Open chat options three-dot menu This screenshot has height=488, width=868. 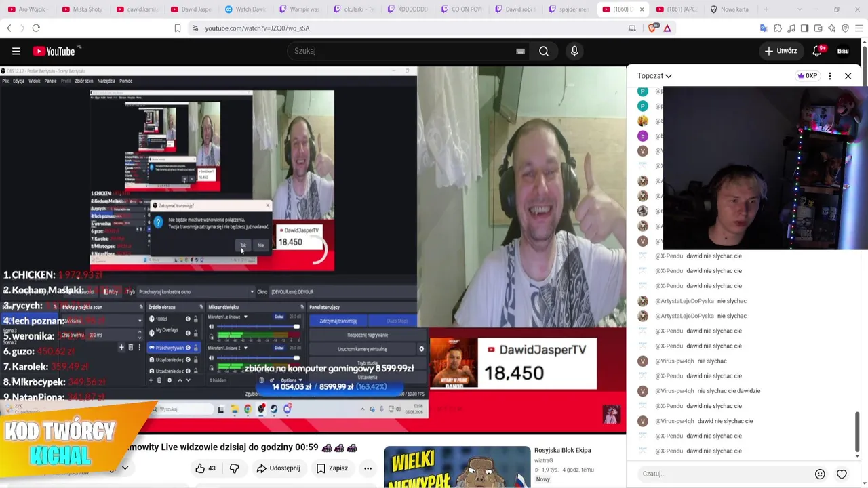pyautogui.click(x=829, y=76)
